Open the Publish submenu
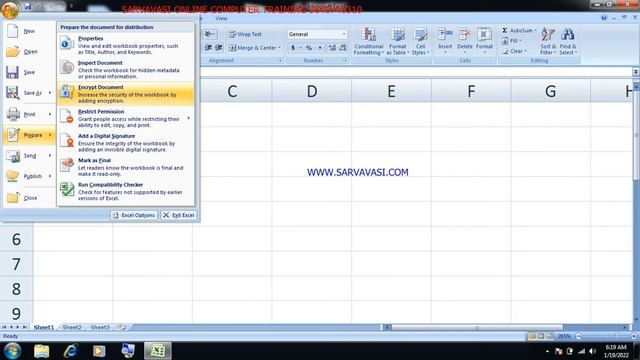 point(29,176)
